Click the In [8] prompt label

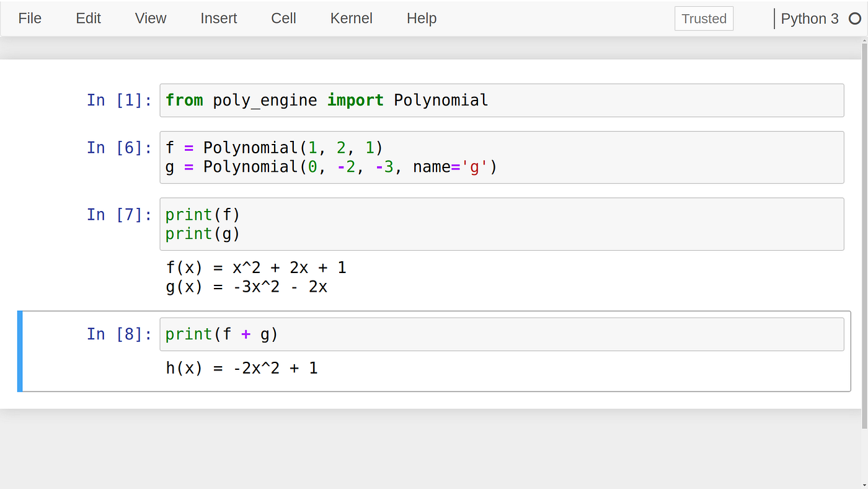[x=119, y=334]
